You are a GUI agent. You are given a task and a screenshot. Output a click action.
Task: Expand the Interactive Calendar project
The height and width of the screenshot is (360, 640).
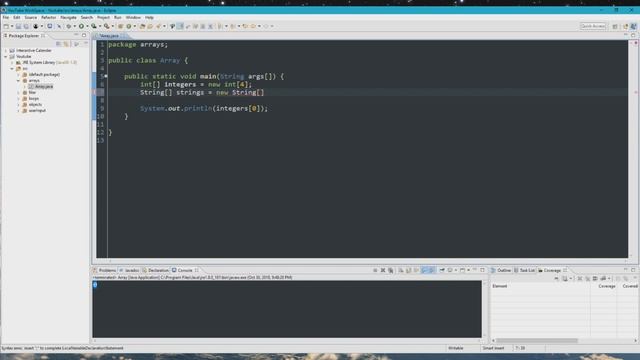(x=6, y=51)
